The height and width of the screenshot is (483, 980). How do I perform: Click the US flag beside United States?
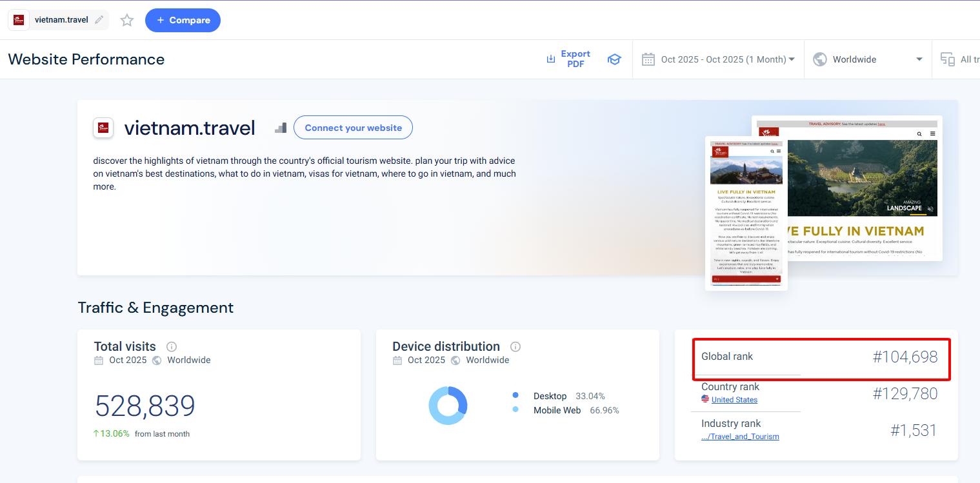[x=705, y=399]
